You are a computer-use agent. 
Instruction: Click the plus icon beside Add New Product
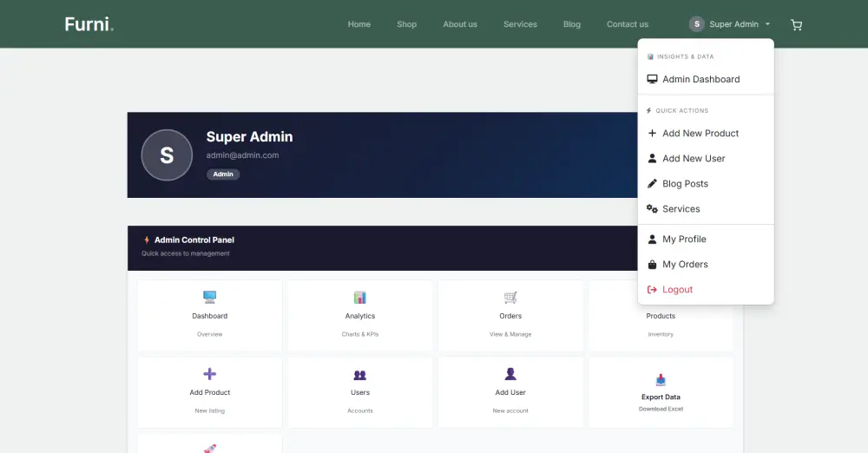pos(652,133)
